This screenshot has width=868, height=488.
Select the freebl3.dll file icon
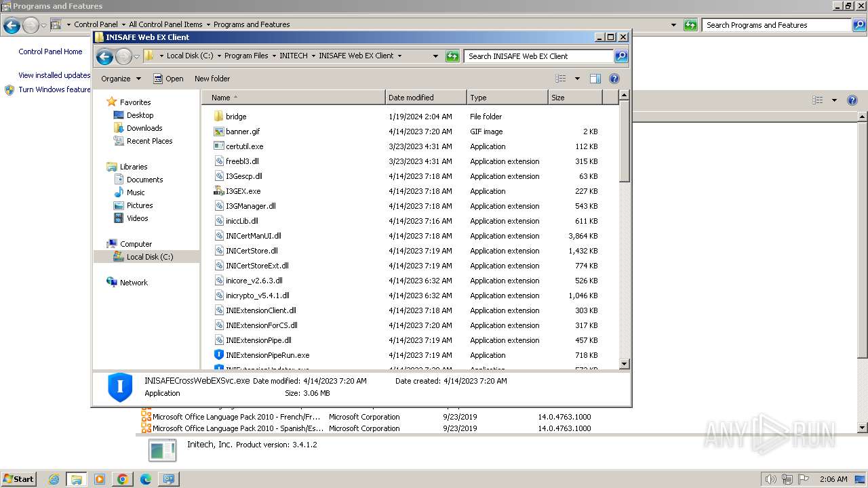218,161
